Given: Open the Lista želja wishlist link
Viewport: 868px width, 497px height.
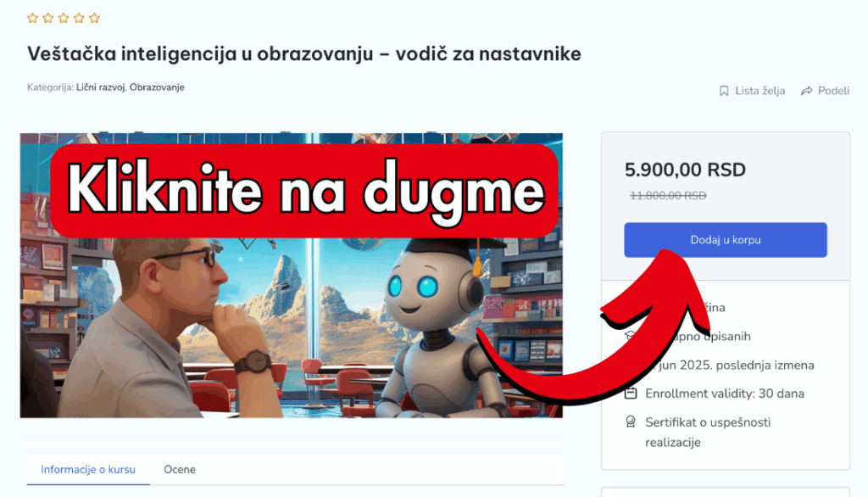Looking at the screenshot, I should (x=759, y=91).
